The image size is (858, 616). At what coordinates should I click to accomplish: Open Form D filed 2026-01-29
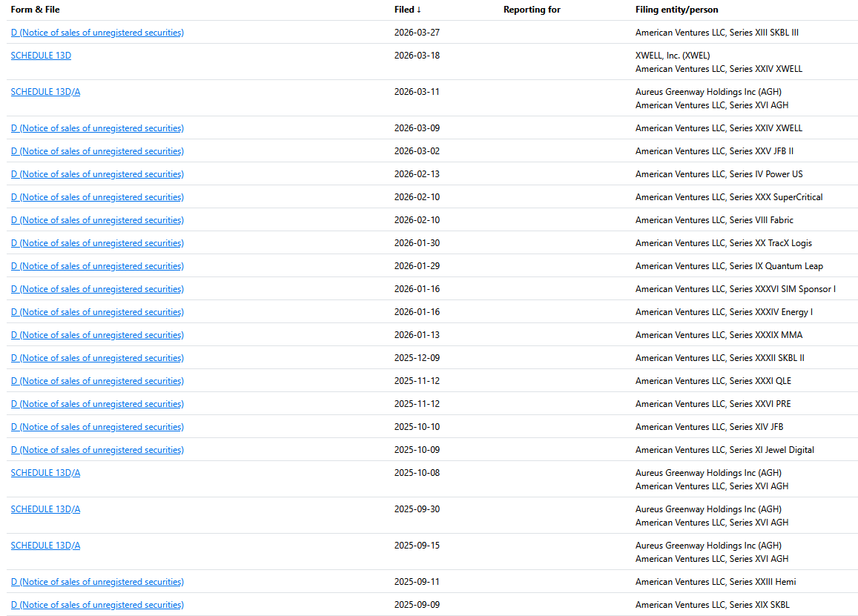coord(97,266)
